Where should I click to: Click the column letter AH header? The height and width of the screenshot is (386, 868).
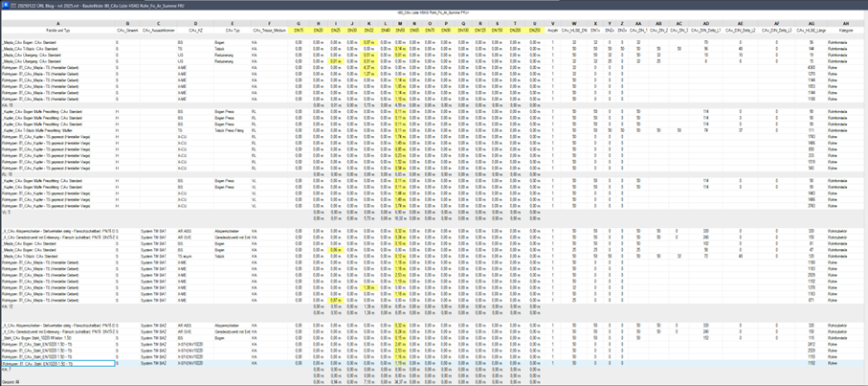tap(845, 24)
